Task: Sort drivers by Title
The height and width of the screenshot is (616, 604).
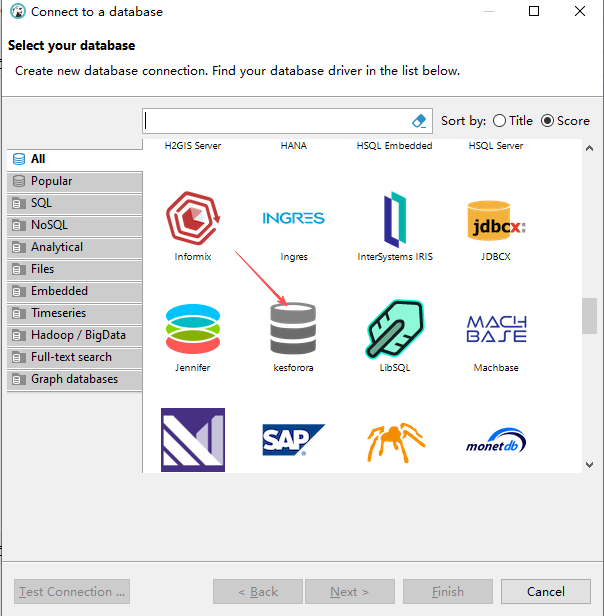Action: coord(512,121)
